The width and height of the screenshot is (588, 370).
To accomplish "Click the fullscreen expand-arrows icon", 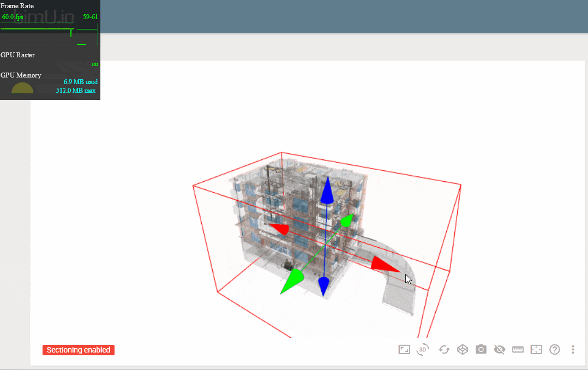I will pos(536,350).
